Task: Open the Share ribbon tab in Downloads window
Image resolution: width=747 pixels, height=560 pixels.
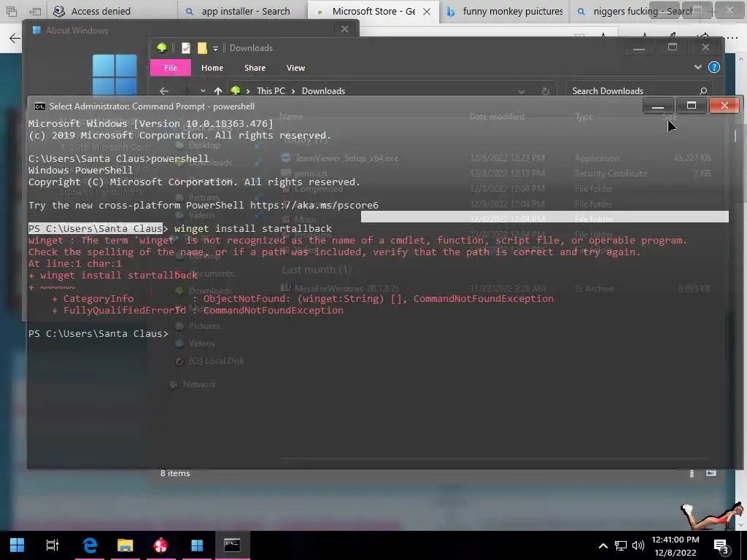Action: coord(255,68)
